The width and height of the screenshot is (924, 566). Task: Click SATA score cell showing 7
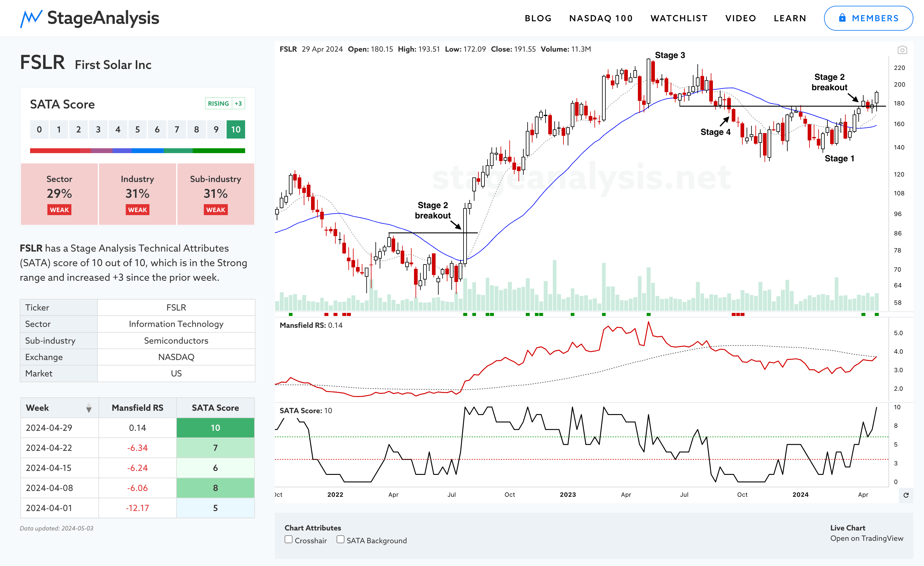tap(215, 448)
